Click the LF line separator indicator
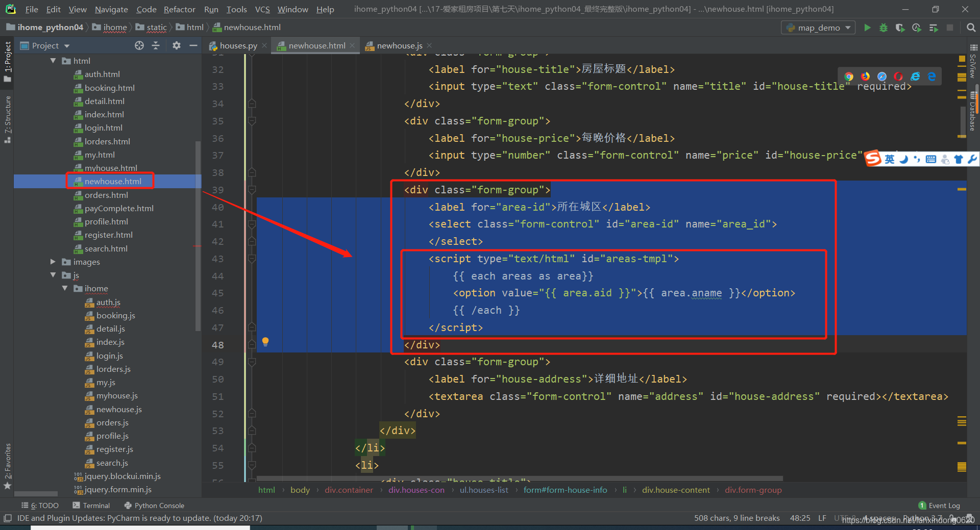Screen dimensions: 980x530 (822, 518)
